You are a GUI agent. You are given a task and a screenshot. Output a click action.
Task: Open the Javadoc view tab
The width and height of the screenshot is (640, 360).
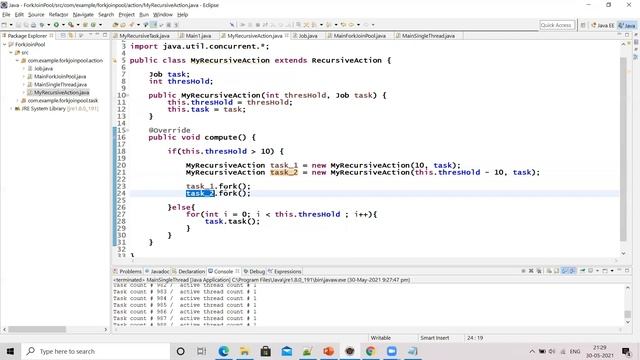click(157, 271)
